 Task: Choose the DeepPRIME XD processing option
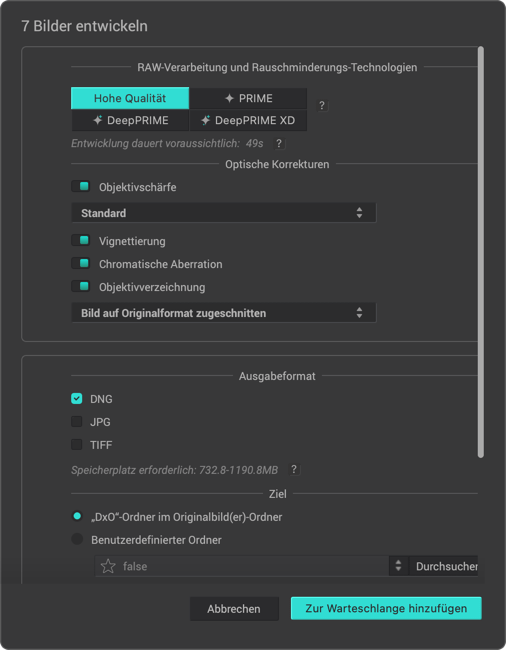[x=248, y=120]
